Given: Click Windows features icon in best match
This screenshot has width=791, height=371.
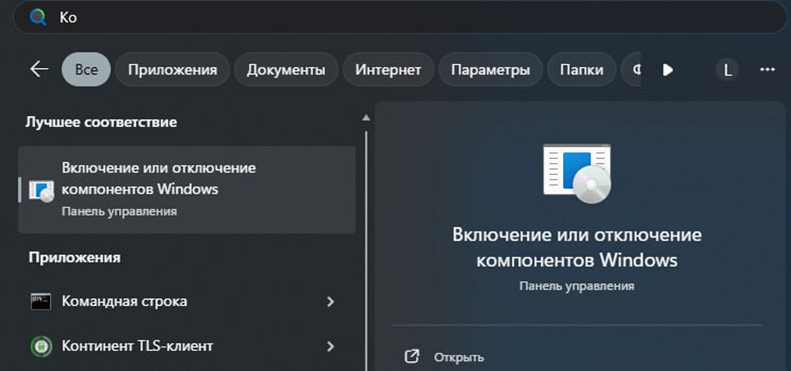Looking at the screenshot, I should [x=41, y=190].
